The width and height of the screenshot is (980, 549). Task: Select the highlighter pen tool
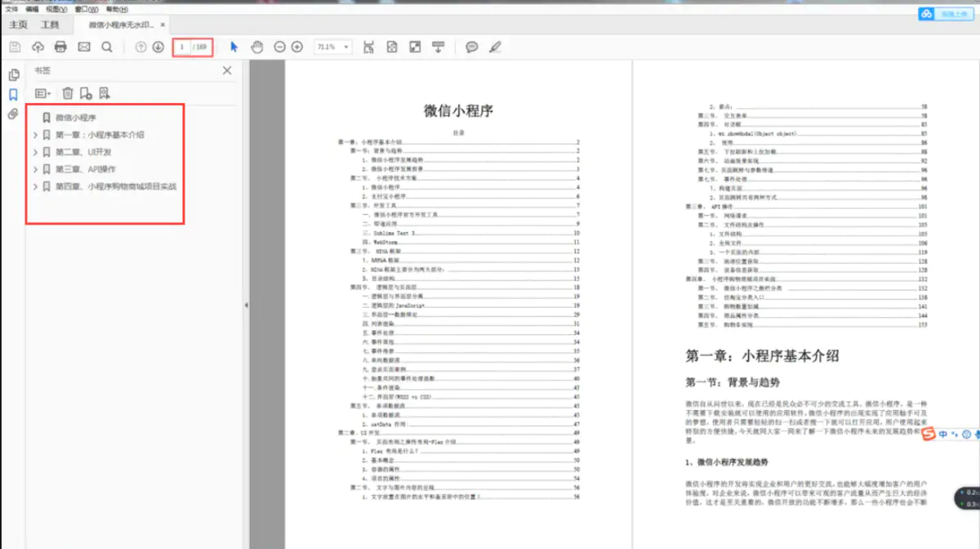click(x=495, y=47)
